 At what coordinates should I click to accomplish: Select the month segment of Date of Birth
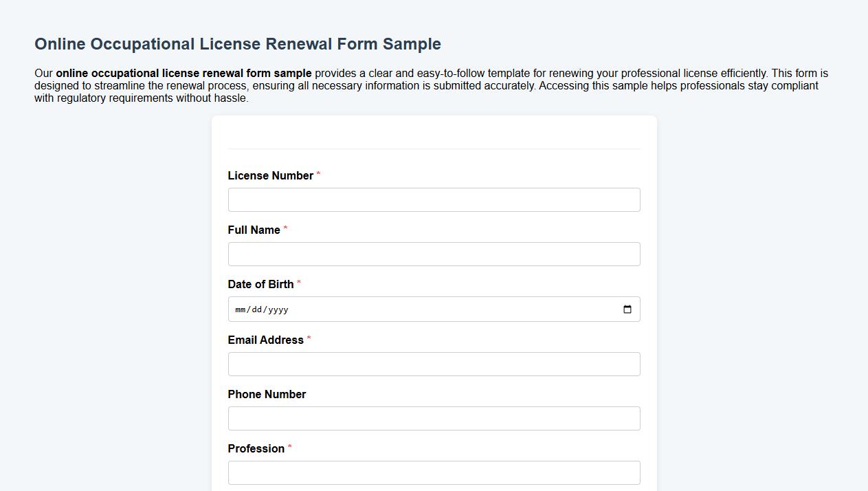tap(241, 309)
